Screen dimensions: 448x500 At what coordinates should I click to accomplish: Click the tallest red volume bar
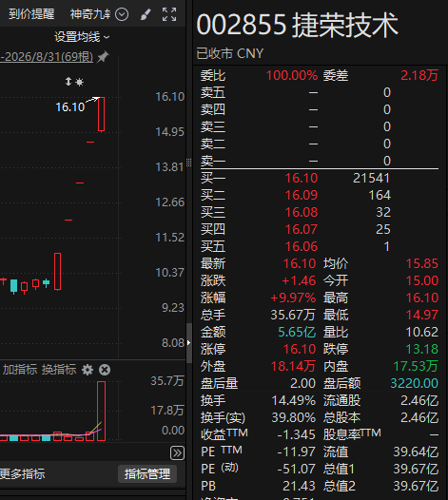[x=101, y=411]
